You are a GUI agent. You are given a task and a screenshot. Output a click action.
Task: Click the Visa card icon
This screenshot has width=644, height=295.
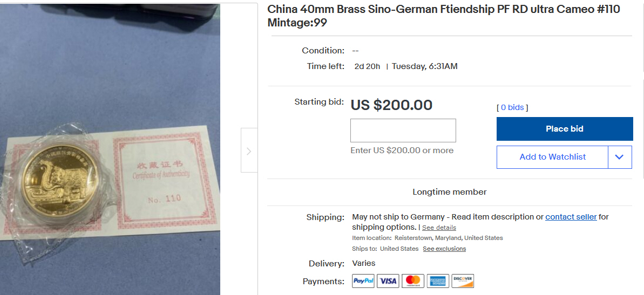click(x=388, y=281)
